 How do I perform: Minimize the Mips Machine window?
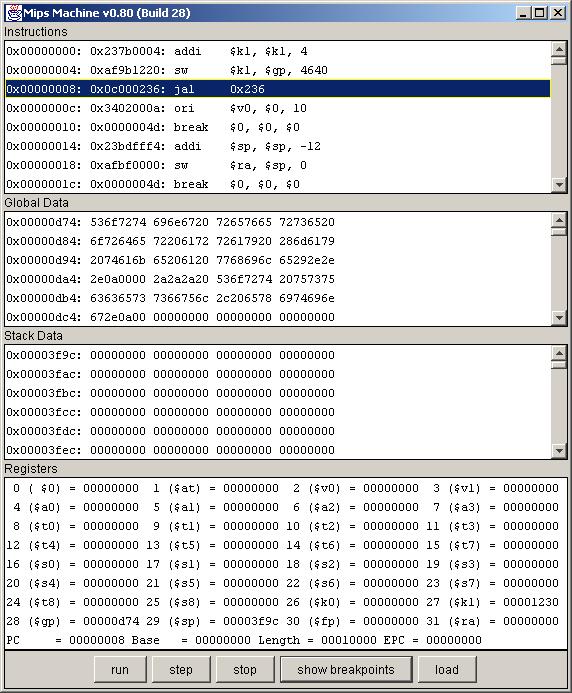pyautogui.click(x=522, y=13)
